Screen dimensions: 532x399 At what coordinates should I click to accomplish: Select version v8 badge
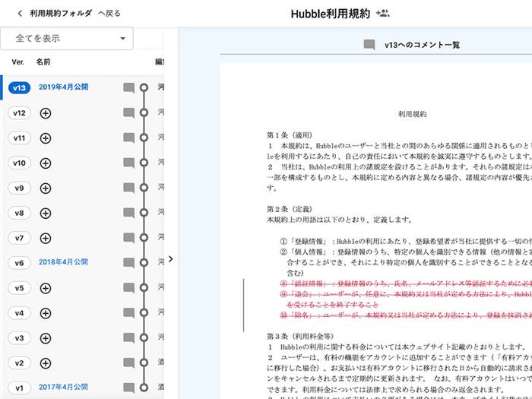19,213
